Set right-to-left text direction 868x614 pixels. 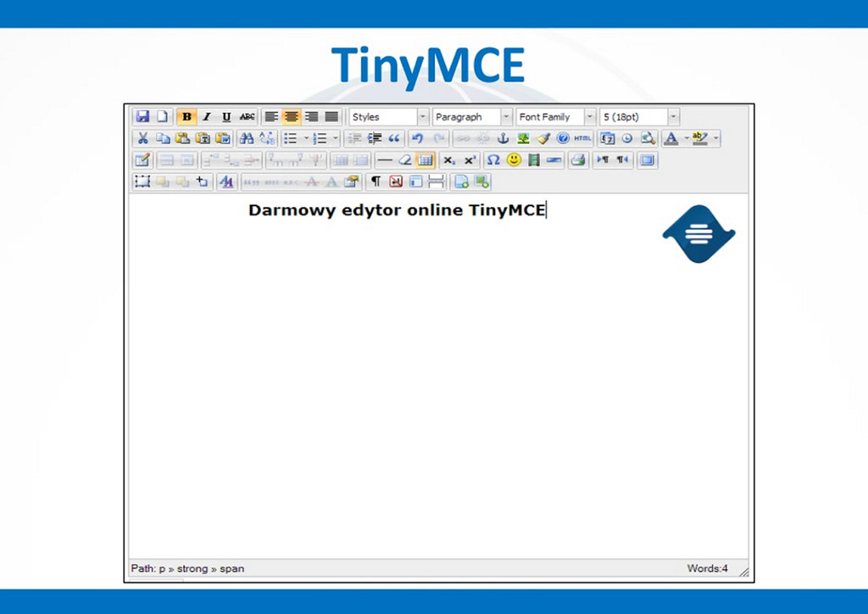click(622, 160)
